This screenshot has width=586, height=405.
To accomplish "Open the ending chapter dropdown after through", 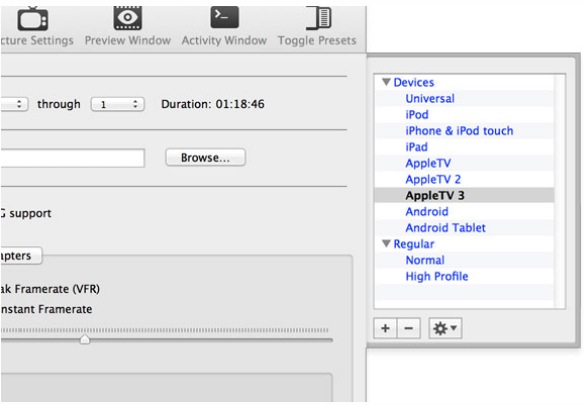I will [117, 104].
